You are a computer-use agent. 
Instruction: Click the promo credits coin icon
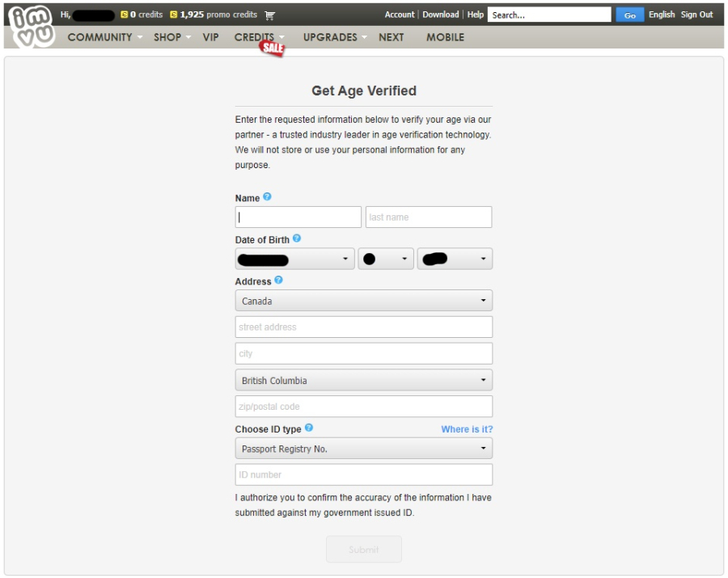pyautogui.click(x=174, y=15)
